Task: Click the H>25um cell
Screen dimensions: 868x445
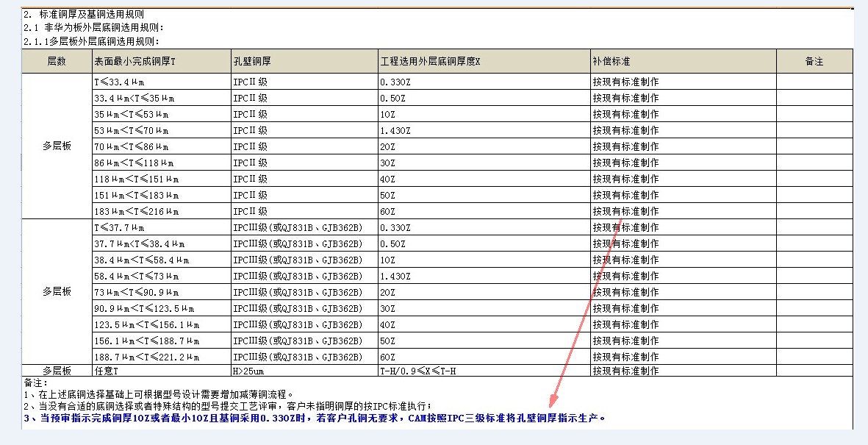Action: pyautogui.click(x=304, y=371)
